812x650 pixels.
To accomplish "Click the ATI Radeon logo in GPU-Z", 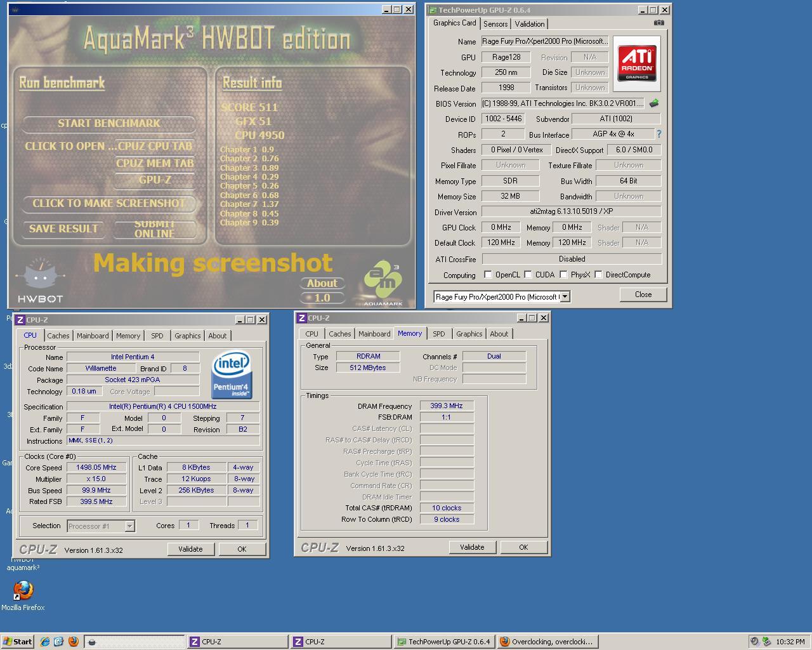I will (637, 63).
